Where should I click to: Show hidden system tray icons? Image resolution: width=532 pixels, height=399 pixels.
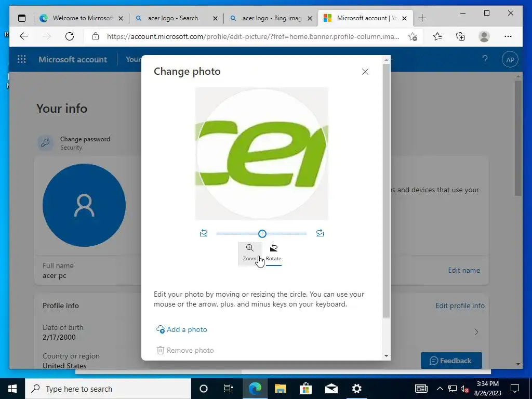pyautogui.click(x=440, y=389)
